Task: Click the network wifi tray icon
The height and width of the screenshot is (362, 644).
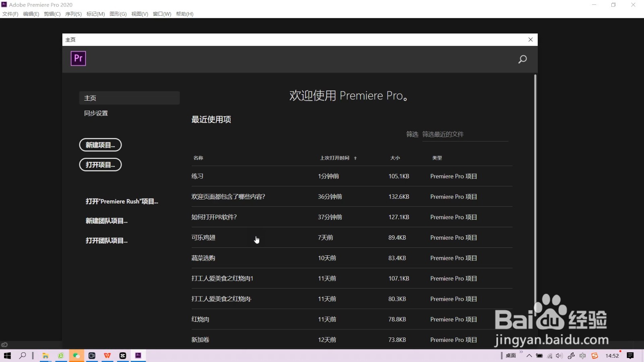Action: (x=550, y=356)
